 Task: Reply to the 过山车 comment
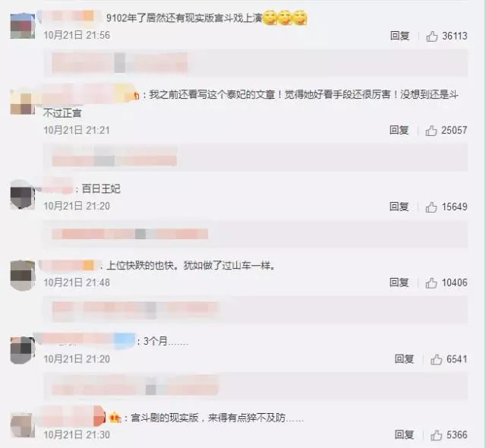(399, 282)
